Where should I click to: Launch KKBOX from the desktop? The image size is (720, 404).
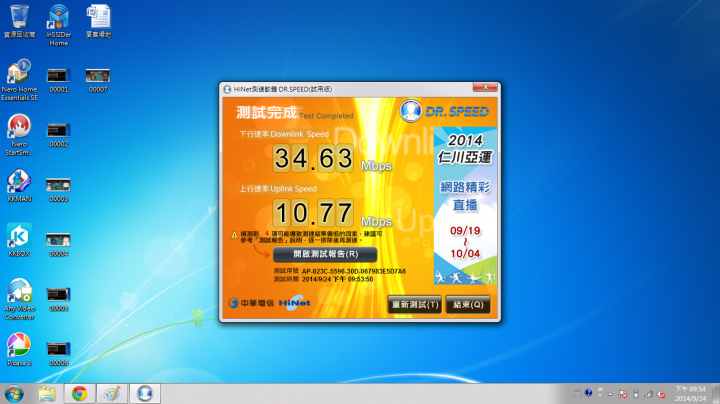[19, 240]
